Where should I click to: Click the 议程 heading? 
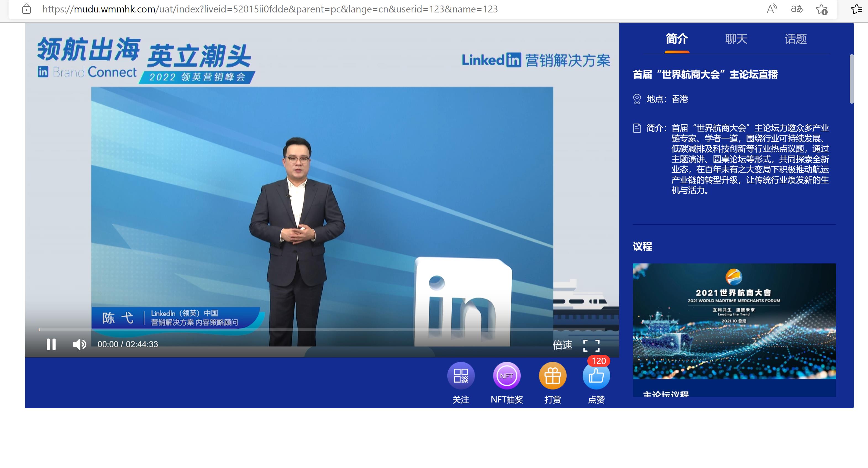point(643,247)
